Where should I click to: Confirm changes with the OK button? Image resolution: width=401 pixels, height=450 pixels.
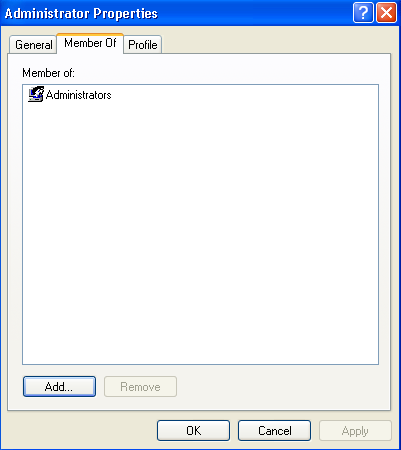click(x=193, y=431)
